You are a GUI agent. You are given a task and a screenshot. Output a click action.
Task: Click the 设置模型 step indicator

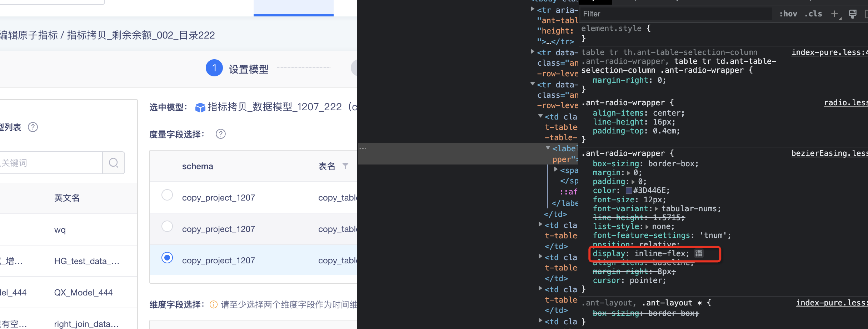coord(214,68)
